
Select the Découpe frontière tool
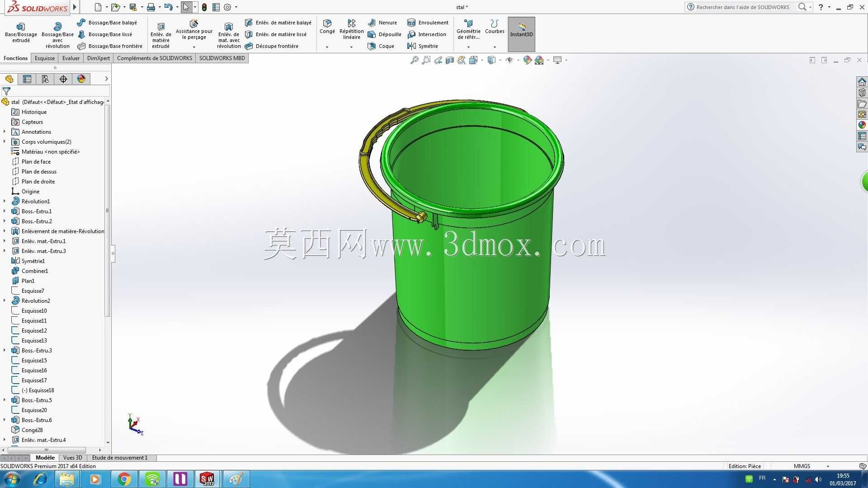(x=272, y=46)
